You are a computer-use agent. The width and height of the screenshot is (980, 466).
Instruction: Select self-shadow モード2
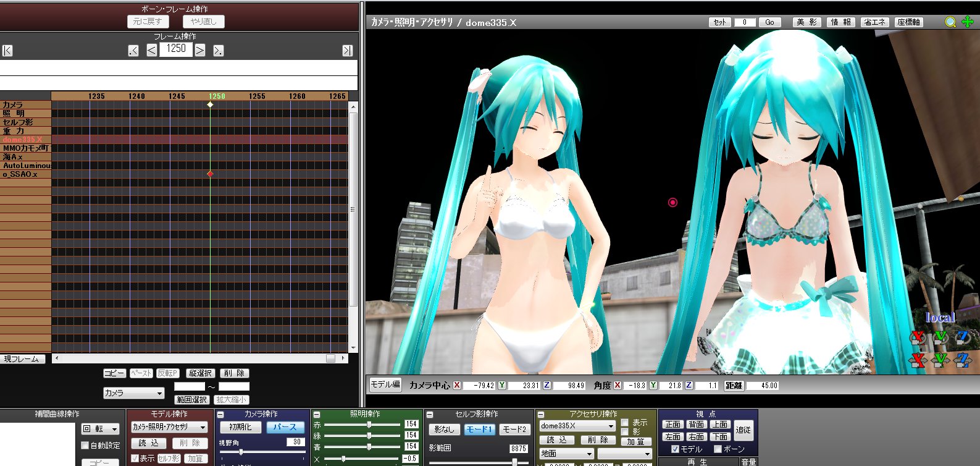pyautogui.click(x=514, y=429)
